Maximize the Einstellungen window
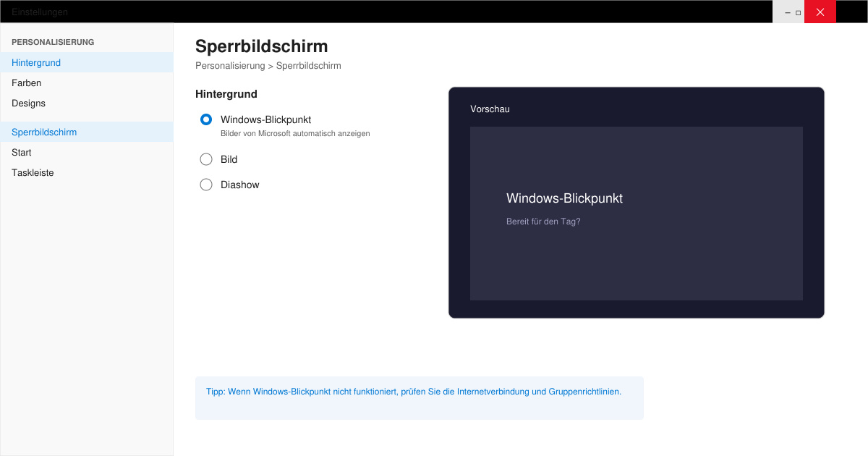The image size is (868, 456). click(x=799, y=12)
